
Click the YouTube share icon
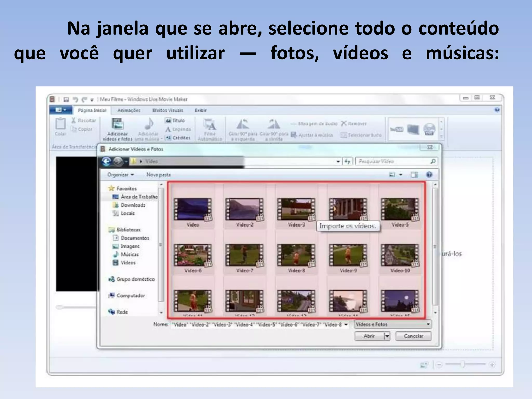tap(397, 129)
